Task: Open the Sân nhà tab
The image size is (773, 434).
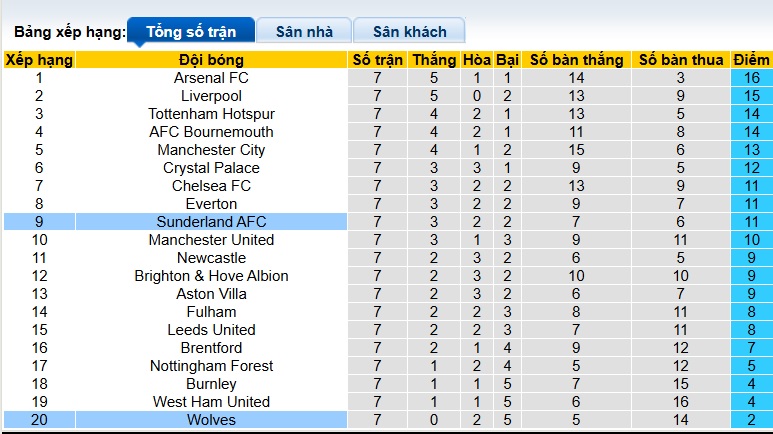Action: (x=303, y=31)
